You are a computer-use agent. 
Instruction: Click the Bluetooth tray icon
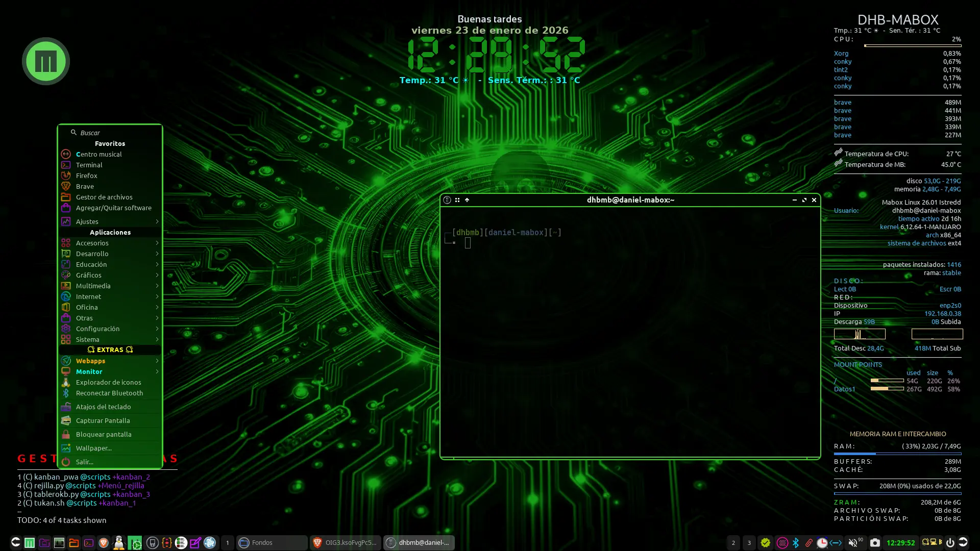(x=796, y=543)
